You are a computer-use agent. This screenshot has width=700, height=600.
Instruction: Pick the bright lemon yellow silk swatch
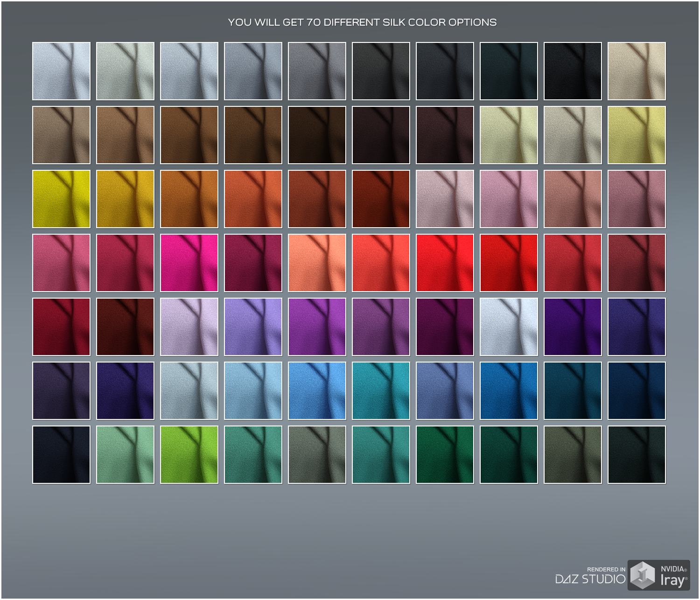61,199
